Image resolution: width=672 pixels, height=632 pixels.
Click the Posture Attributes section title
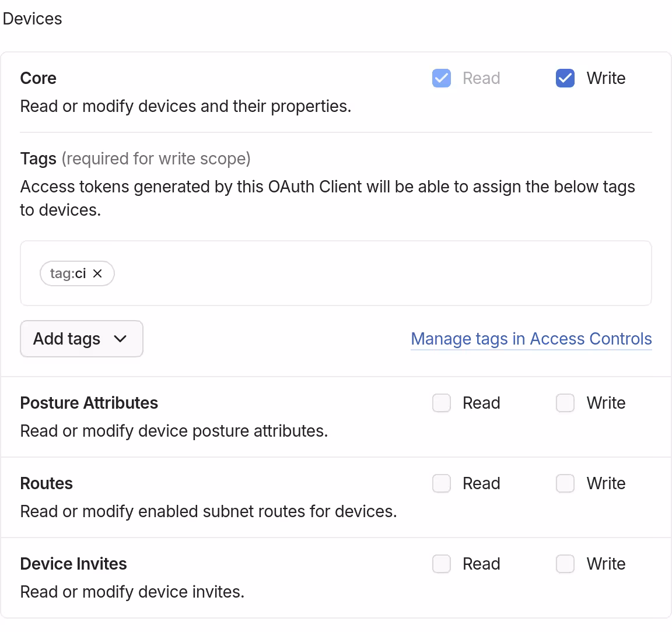(89, 403)
